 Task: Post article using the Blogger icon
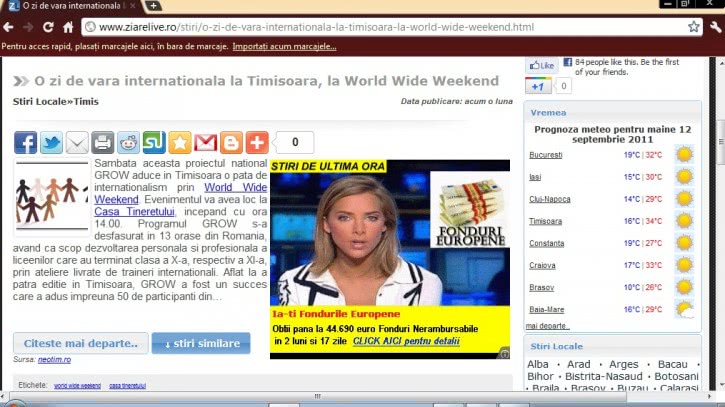(x=231, y=142)
